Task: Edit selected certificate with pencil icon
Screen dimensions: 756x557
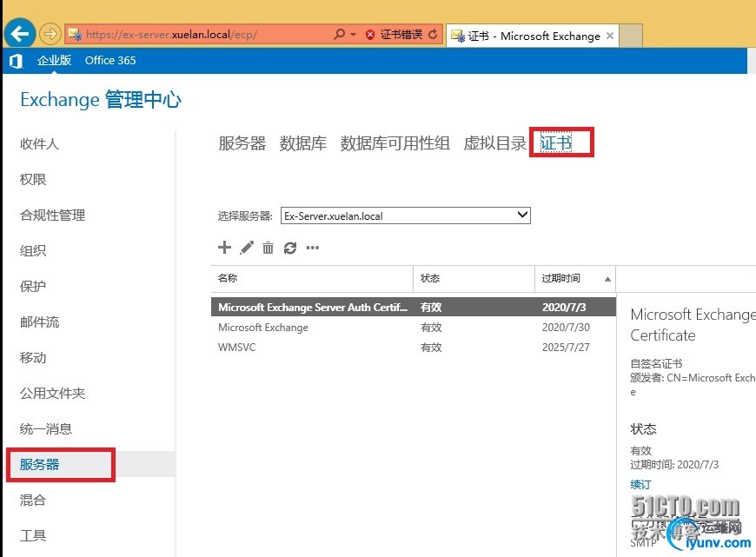Action: tap(247, 248)
